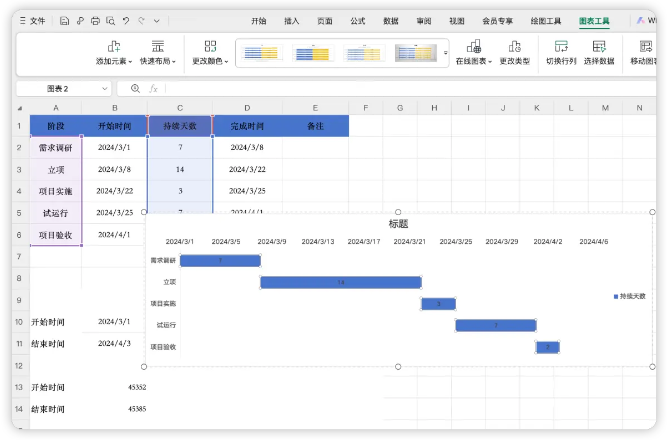Viewport: 667px width, 440px height.
Task: Open 快速布局 dropdown
Action: [x=158, y=53]
